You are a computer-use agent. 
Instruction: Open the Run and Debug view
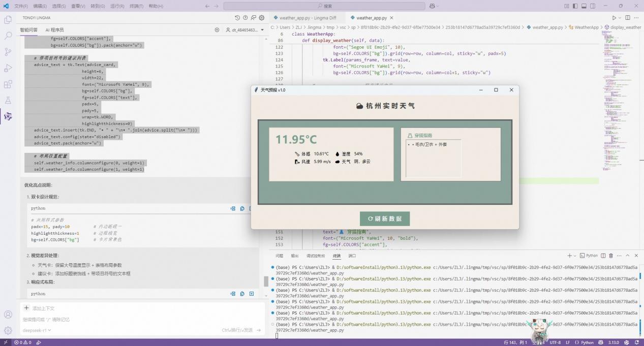[x=8, y=68]
